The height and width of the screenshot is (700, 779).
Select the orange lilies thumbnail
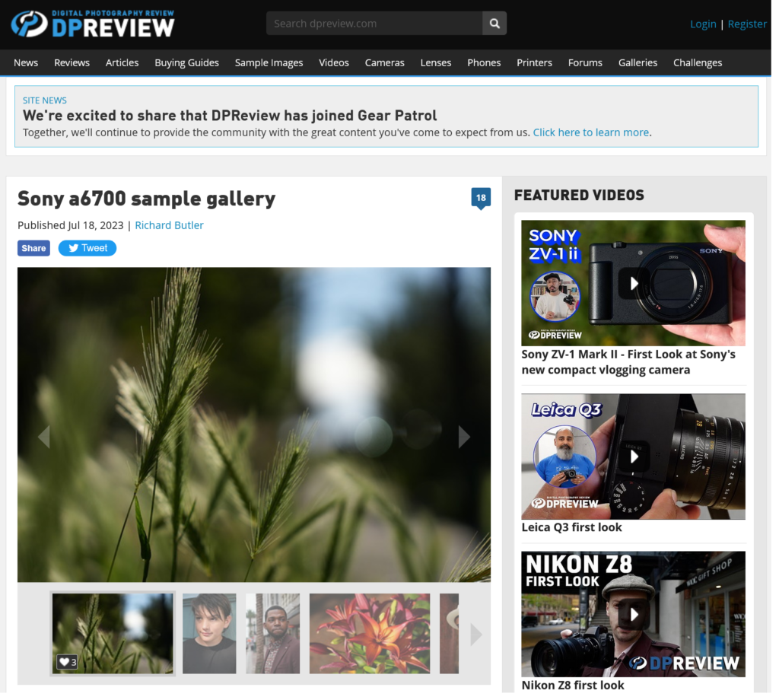click(370, 633)
